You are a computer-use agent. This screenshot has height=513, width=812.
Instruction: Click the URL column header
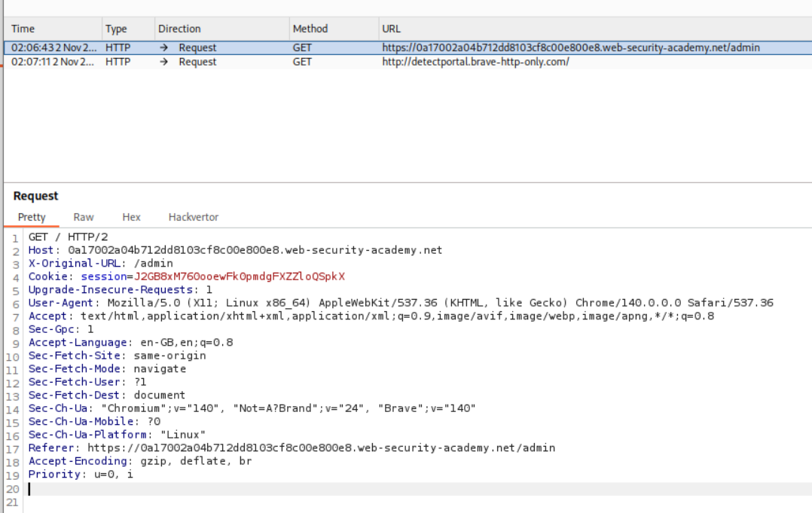point(391,29)
